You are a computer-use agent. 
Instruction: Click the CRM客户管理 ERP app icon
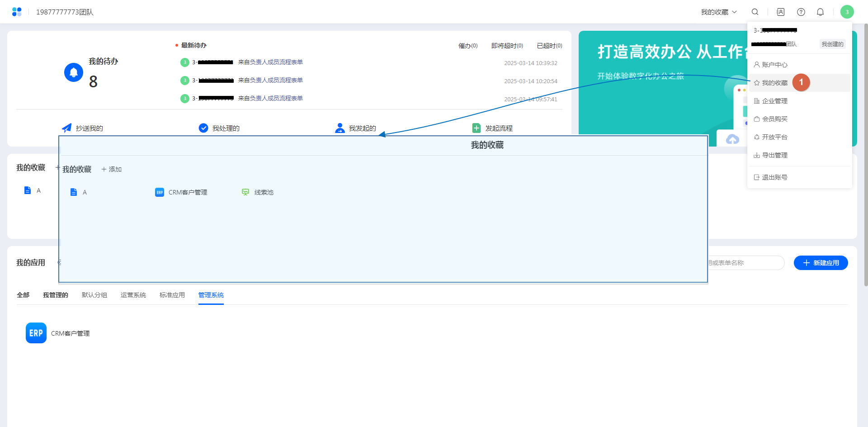coord(36,333)
